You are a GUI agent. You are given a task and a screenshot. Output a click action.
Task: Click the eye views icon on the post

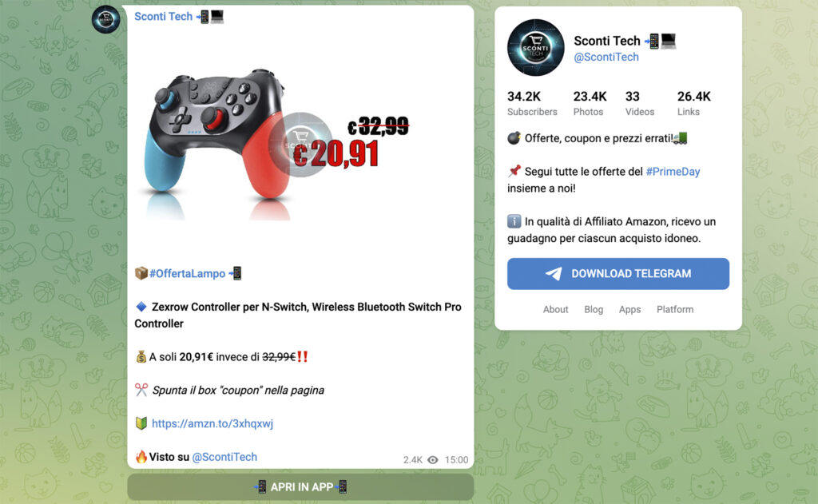tap(433, 459)
